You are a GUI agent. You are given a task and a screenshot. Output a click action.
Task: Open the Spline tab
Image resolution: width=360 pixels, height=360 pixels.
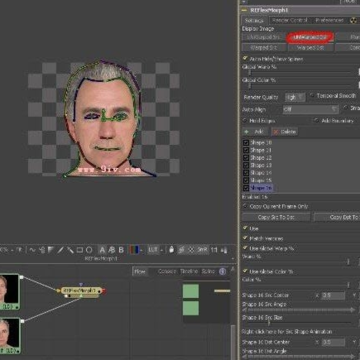208,271
